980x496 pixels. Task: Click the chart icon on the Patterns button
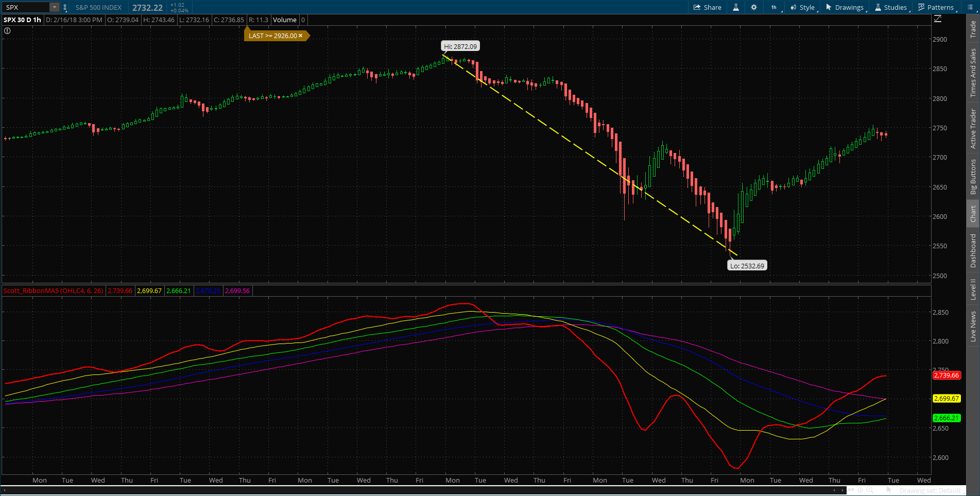pyautogui.click(x=921, y=7)
